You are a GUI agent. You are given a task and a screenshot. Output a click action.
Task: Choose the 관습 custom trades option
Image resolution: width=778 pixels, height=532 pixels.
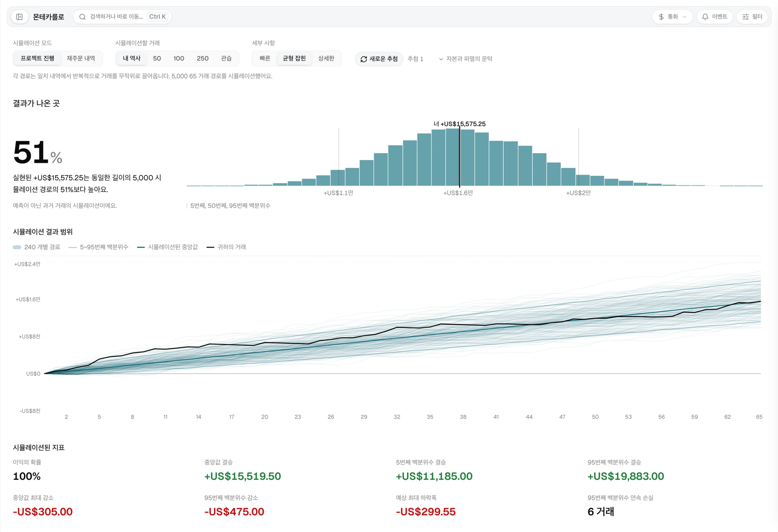[x=226, y=58]
